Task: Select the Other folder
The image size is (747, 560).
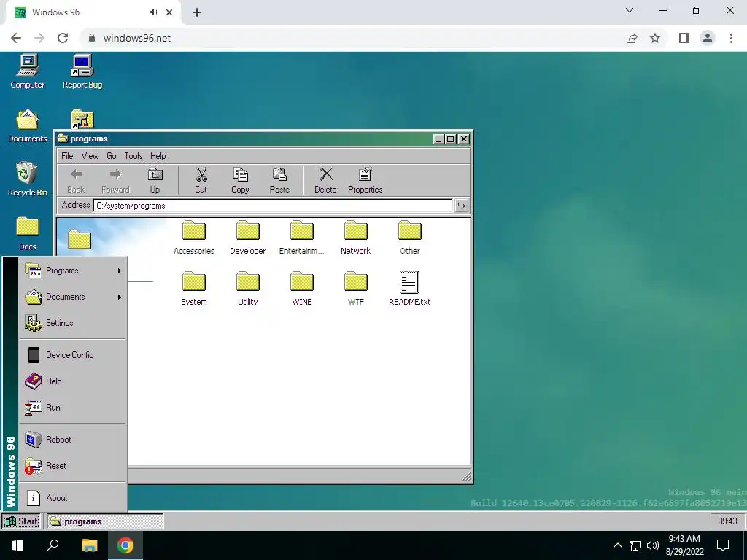Action: (x=410, y=238)
